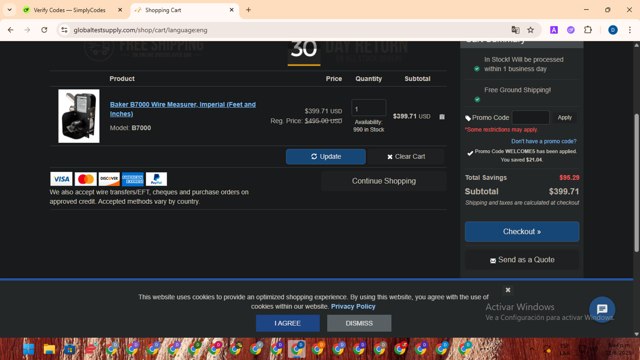640x360 pixels.
Task: Click Send as a Quote button
Action: point(522,260)
